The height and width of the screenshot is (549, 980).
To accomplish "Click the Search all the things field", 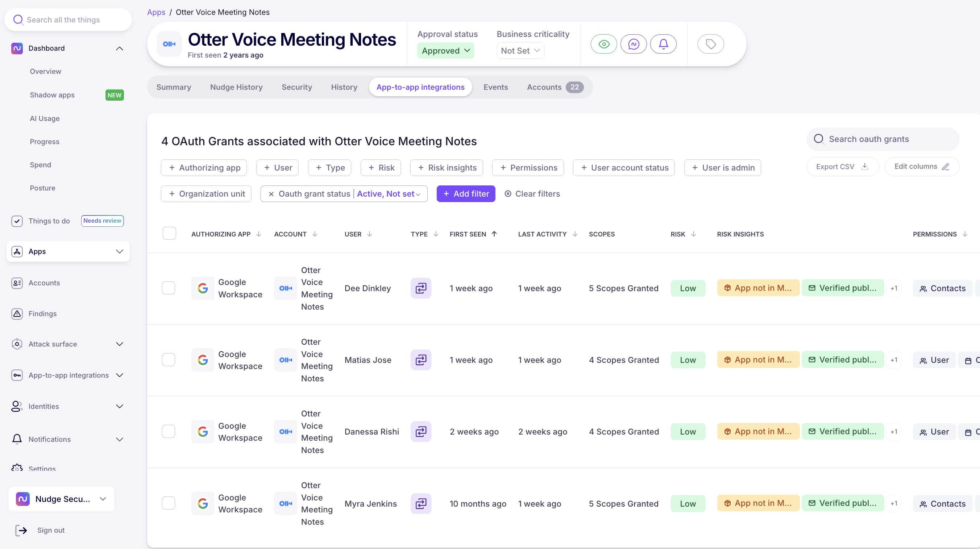I will tap(68, 20).
